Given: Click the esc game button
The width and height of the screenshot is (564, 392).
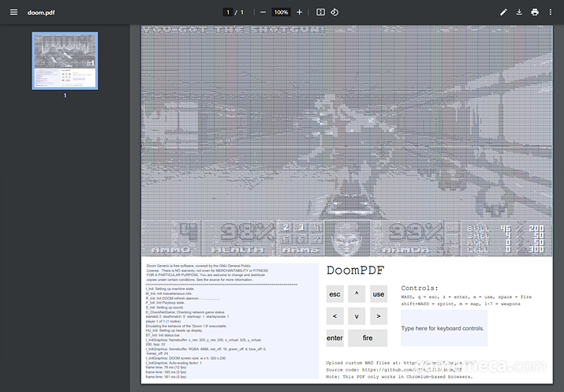Looking at the screenshot, I should tap(335, 294).
